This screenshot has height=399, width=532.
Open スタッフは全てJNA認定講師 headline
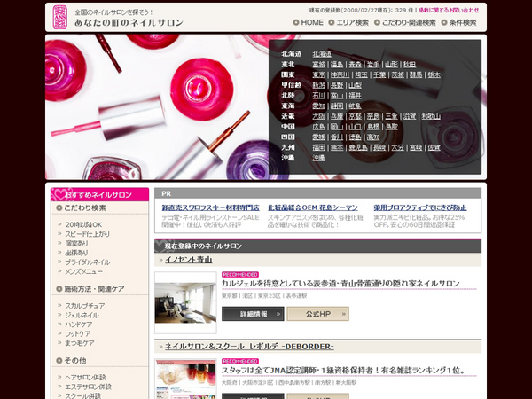coord(343,370)
